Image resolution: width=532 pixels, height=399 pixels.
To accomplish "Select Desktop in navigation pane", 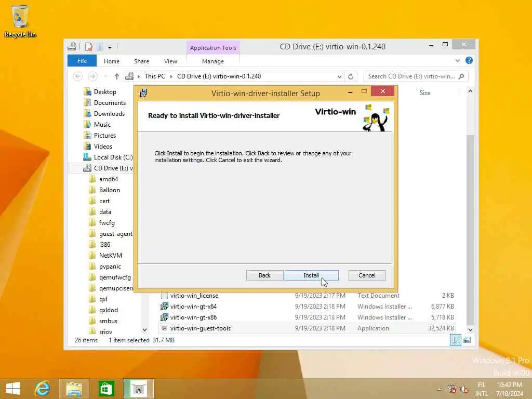I will (x=105, y=92).
